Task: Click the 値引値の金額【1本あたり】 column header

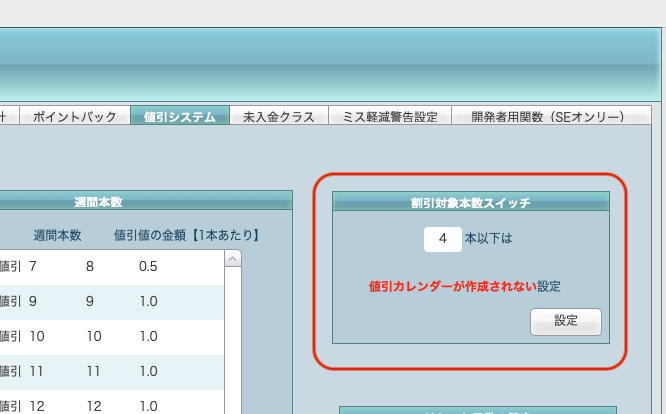Action: pyautogui.click(x=187, y=236)
